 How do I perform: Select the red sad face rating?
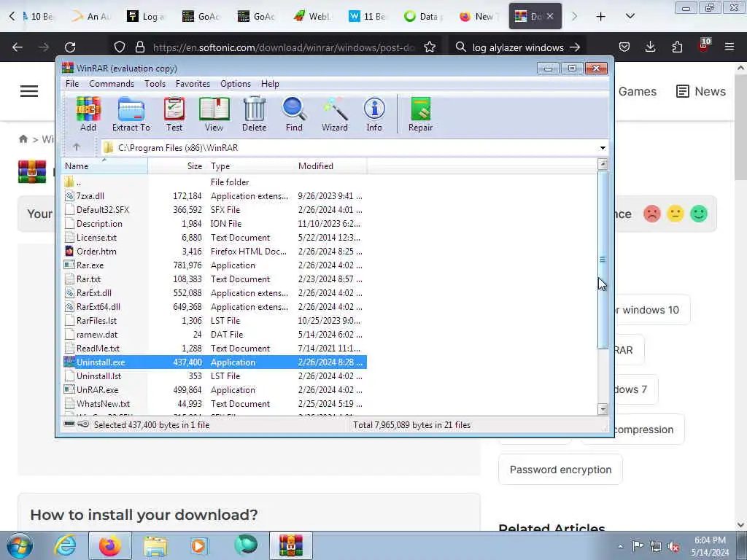click(x=651, y=214)
